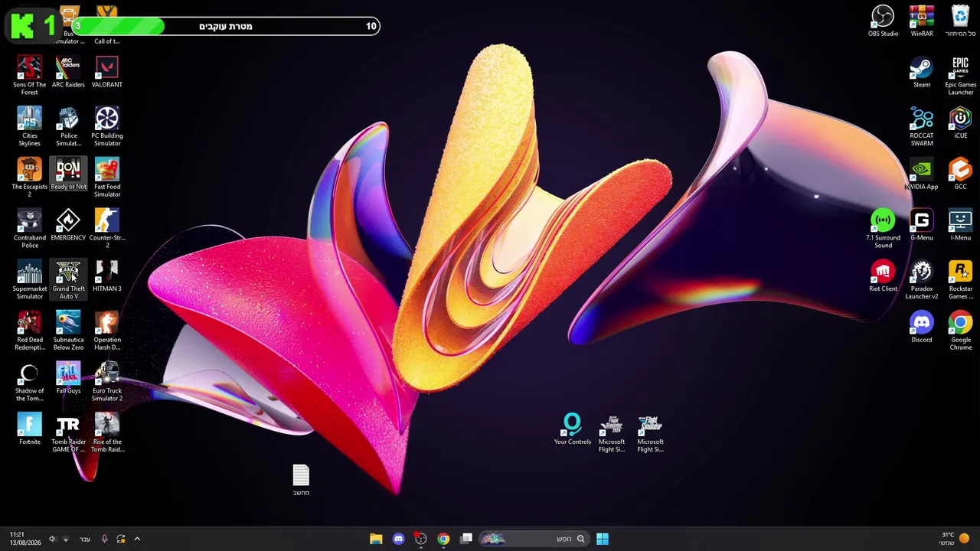This screenshot has height=551, width=980.
Task: Select the Ready or Not icon
Action: (68, 174)
